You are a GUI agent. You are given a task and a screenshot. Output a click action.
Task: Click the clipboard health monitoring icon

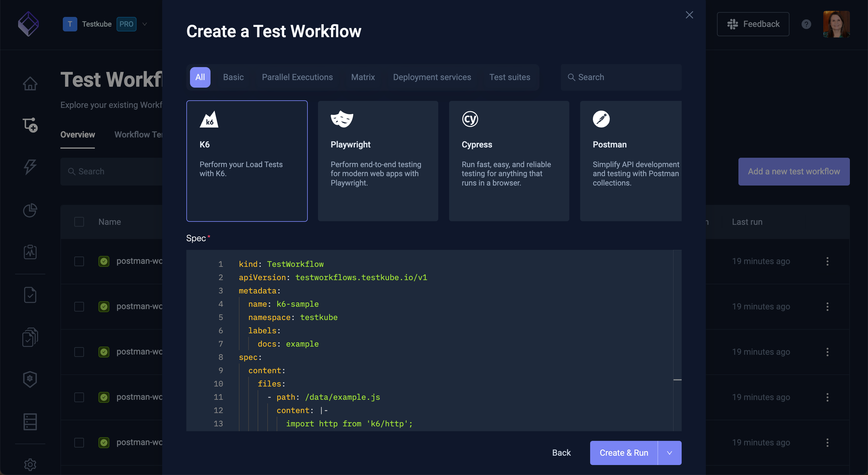click(x=30, y=252)
